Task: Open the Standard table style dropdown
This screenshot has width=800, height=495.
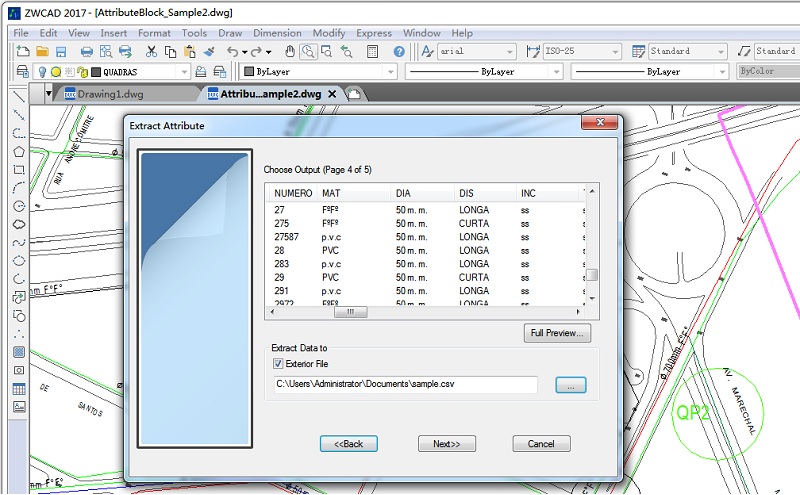Action: click(x=720, y=52)
